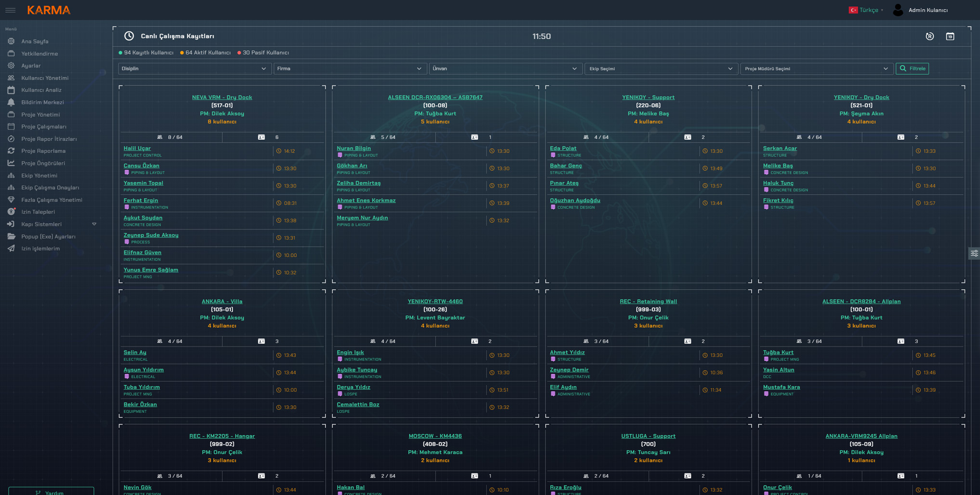
Task: Open the Türkçe language selector
Action: [x=866, y=10]
